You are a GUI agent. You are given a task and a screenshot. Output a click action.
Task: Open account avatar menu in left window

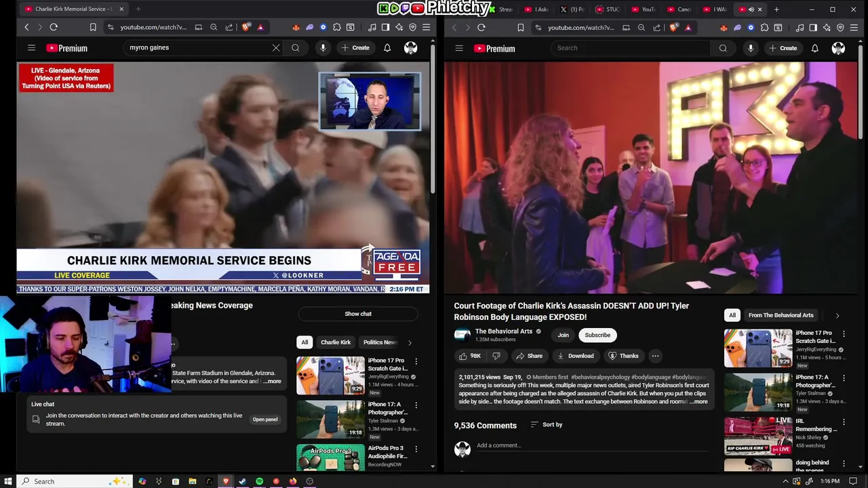pyautogui.click(x=411, y=48)
